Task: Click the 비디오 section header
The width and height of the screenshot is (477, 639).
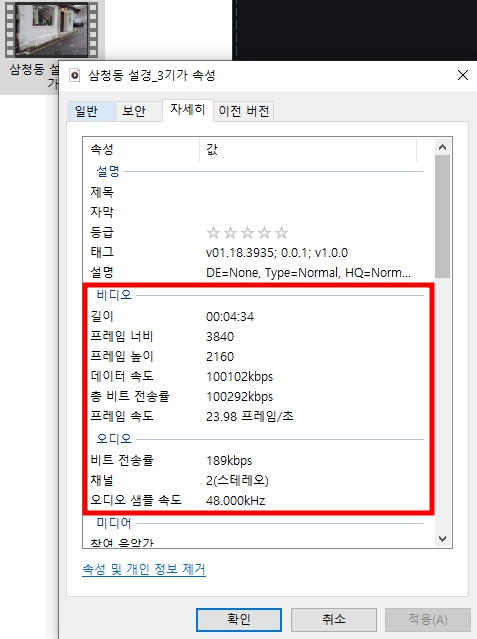Action: click(114, 295)
